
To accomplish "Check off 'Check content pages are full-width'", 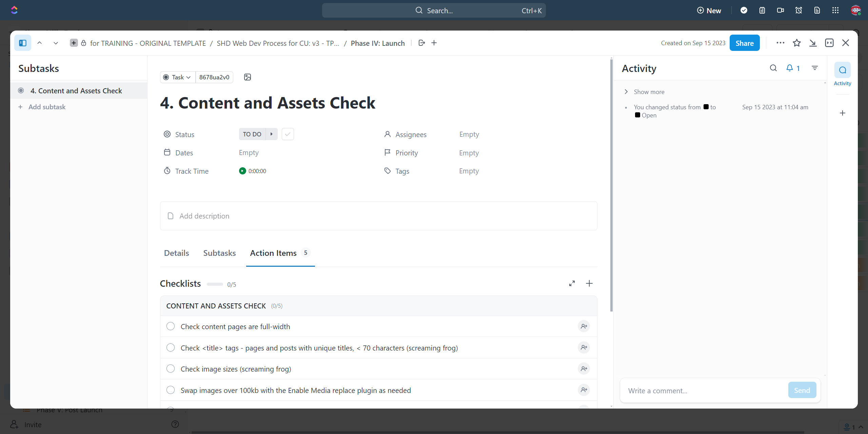I will [171, 326].
